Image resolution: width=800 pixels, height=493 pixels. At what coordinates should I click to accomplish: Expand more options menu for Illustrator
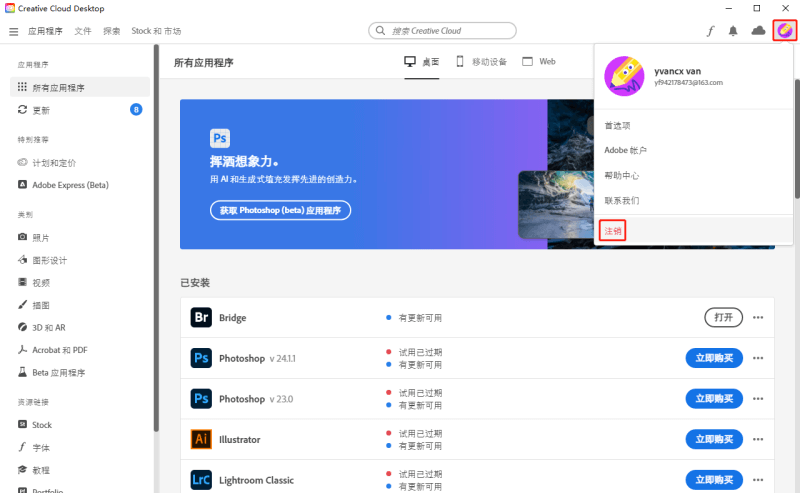coord(758,439)
